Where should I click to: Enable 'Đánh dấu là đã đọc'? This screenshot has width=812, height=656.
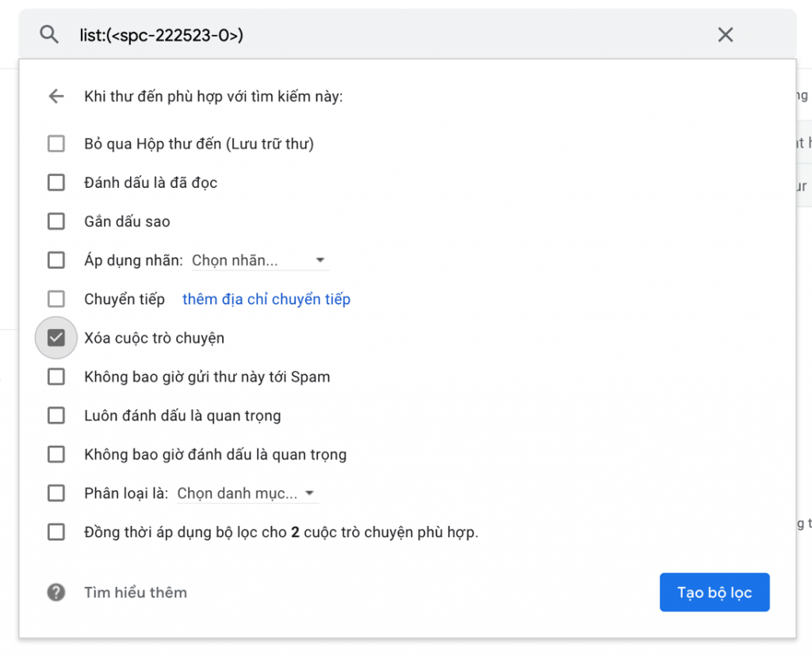[x=56, y=182]
